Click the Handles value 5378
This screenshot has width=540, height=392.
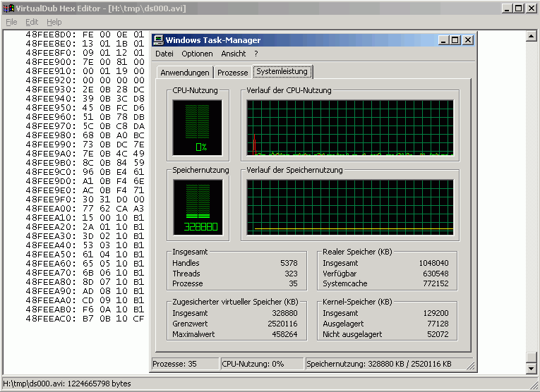pyautogui.click(x=289, y=263)
